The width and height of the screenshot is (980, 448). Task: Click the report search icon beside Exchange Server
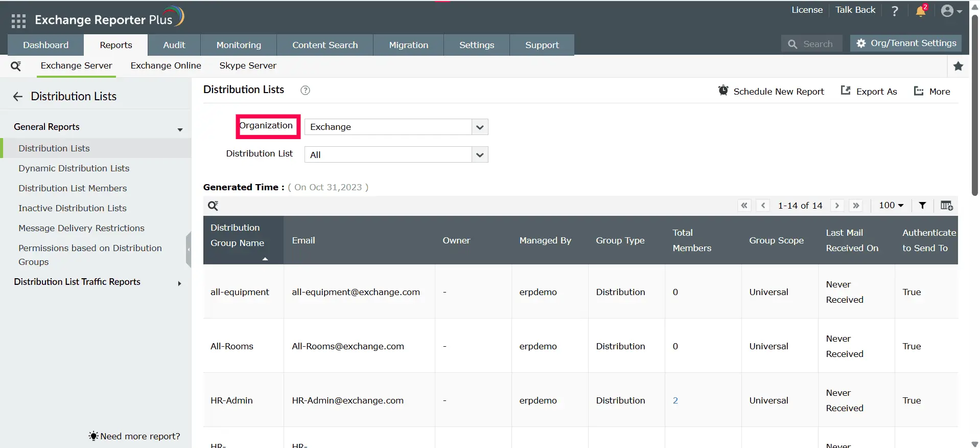[16, 66]
